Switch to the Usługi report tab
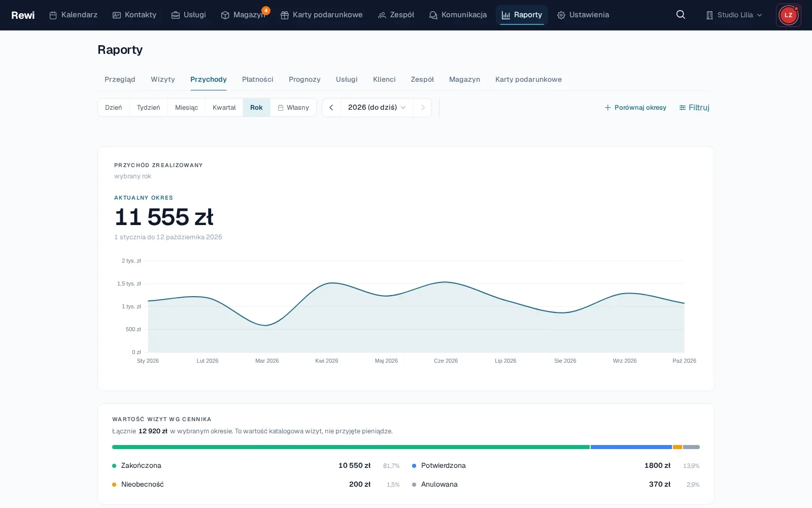 click(347, 79)
